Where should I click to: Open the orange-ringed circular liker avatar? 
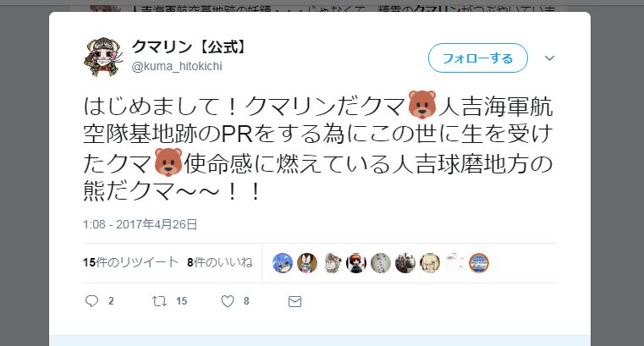point(479,263)
